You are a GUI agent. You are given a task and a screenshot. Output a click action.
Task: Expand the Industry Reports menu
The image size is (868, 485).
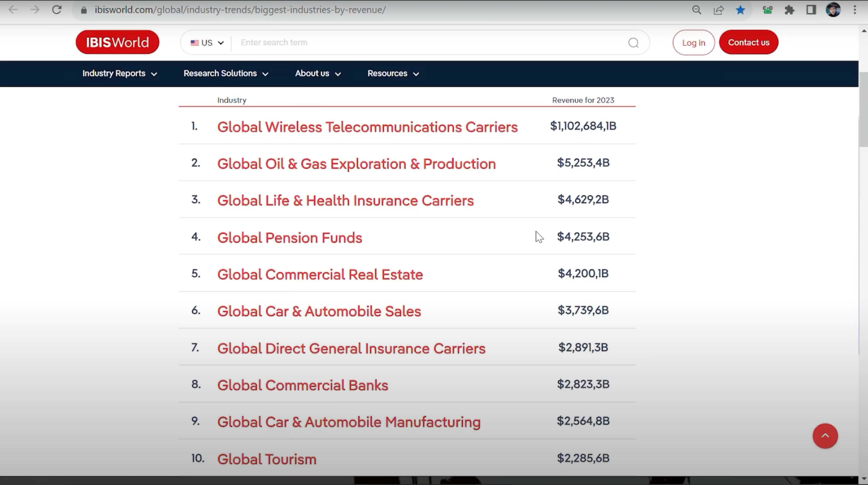(120, 73)
